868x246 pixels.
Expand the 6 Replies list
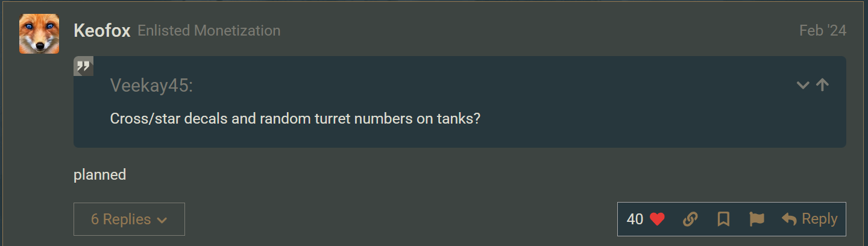(121, 219)
